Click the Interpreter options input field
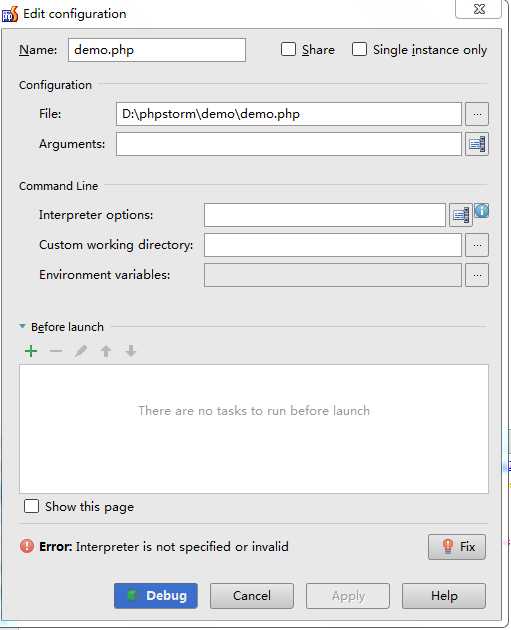Screen dimensions: 511x630 coord(325,215)
